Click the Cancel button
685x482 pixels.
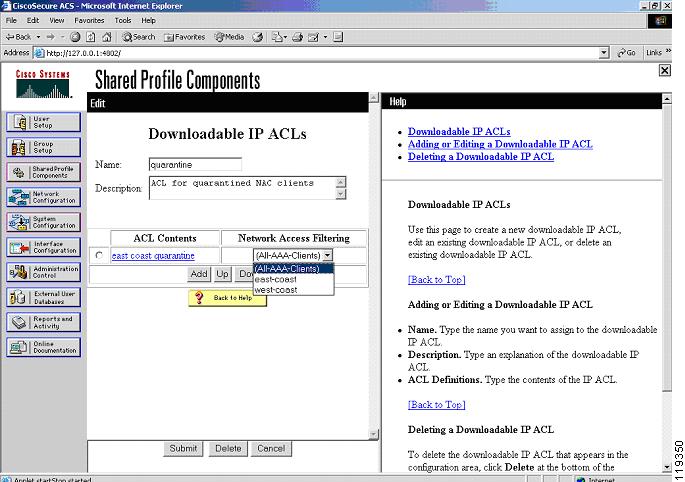pyautogui.click(x=271, y=448)
